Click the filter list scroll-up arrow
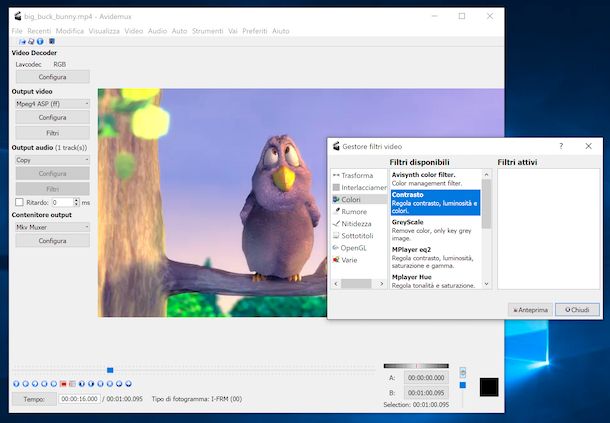Screen dimensions: 610x423 click(486, 175)
